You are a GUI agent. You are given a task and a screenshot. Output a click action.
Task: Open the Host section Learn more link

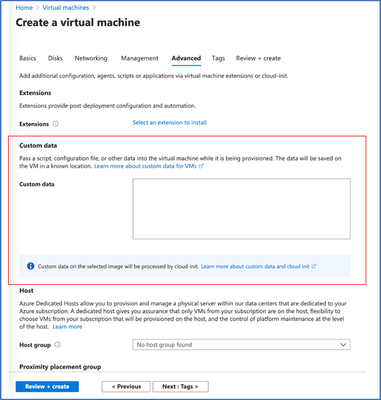click(x=67, y=327)
